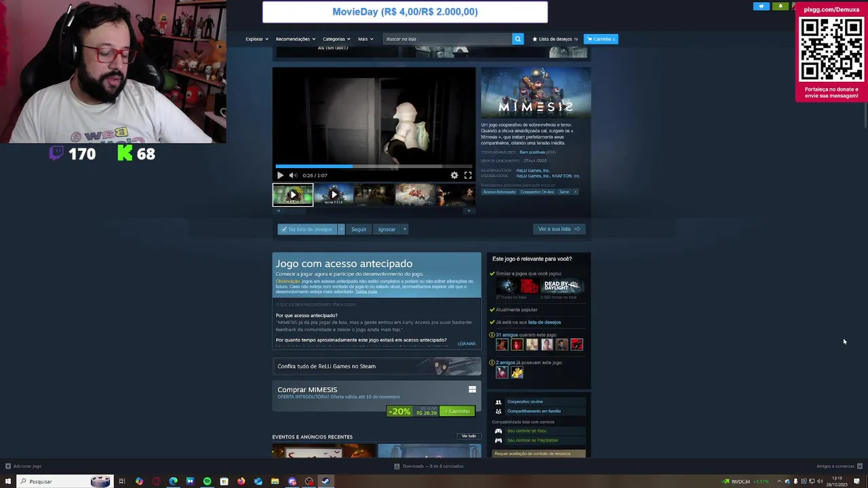
Task: Focus the 'Buscar na loja' search field
Action: click(447, 39)
